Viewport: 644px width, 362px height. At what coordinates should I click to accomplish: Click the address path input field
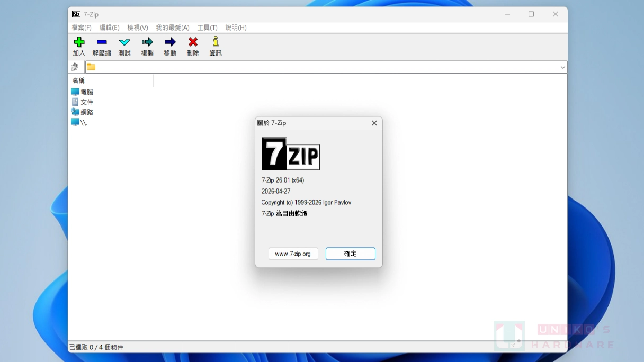pyautogui.click(x=326, y=67)
